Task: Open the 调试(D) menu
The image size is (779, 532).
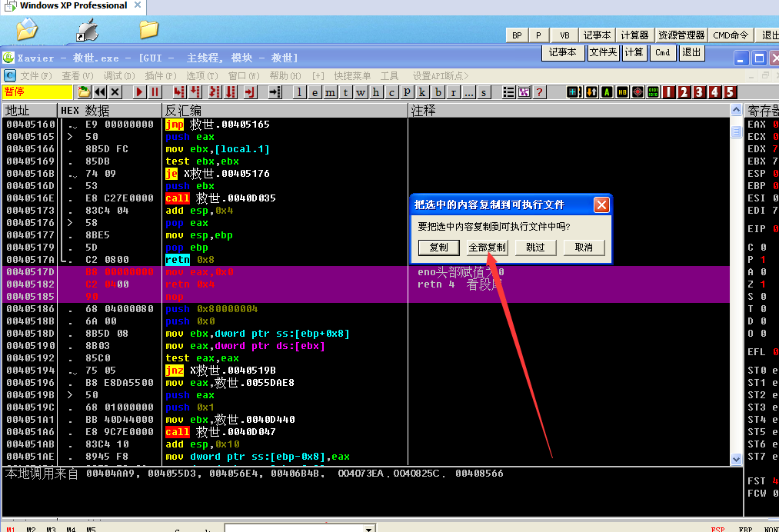Action: [119, 75]
